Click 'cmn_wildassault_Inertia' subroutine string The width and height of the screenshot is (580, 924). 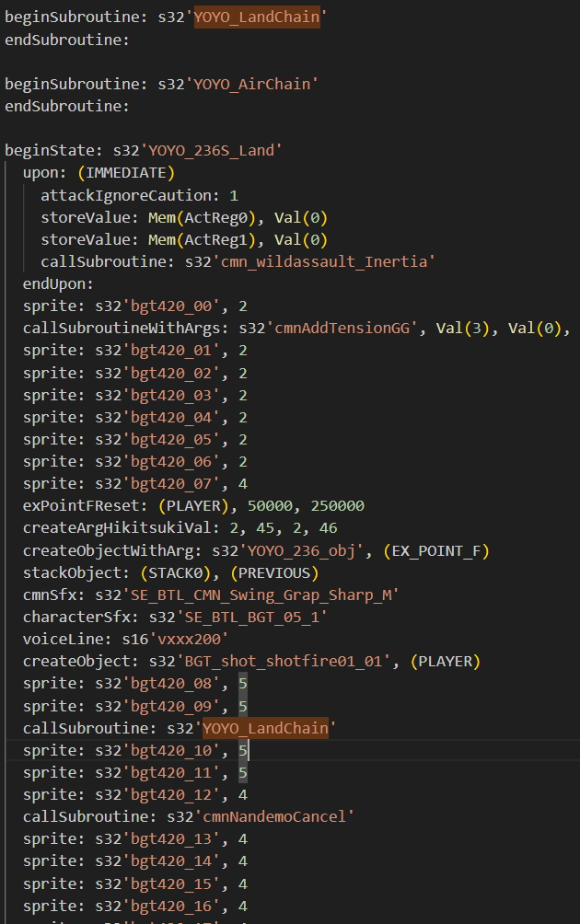pos(324,261)
